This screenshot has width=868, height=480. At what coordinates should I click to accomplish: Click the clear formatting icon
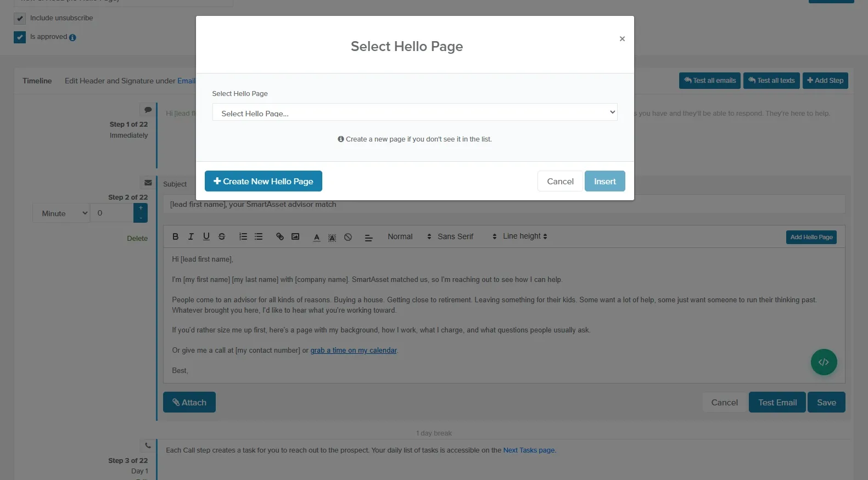tap(348, 237)
